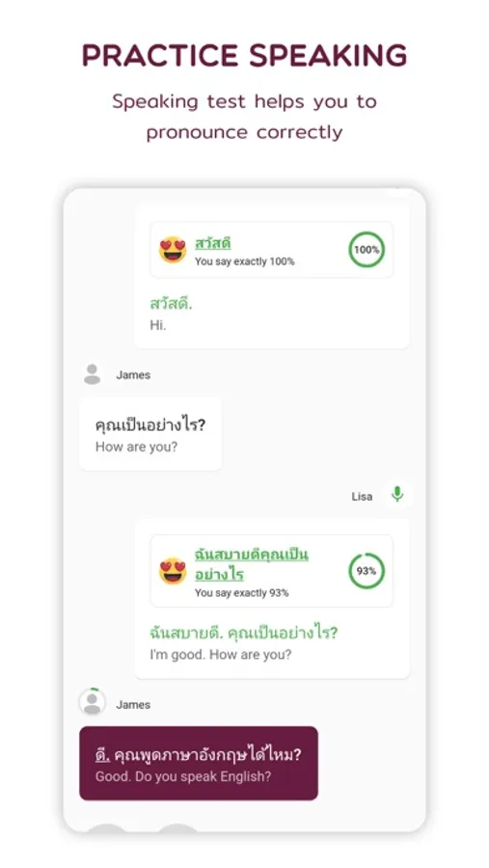Screen dimensions: 489x868
Task: Click the 'You say exactly 100%' result card
Action: [x=271, y=250]
